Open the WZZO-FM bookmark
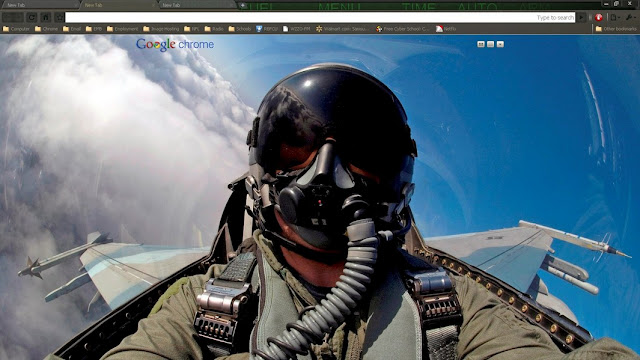Image resolution: width=640 pixels, height=360 pixels. [x=297, y=29]
